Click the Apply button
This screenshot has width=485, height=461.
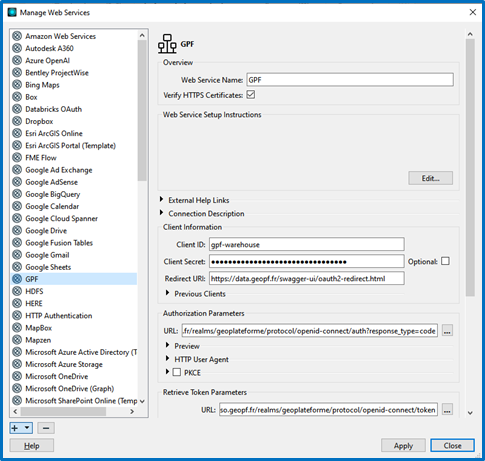[x=403, y=446]
